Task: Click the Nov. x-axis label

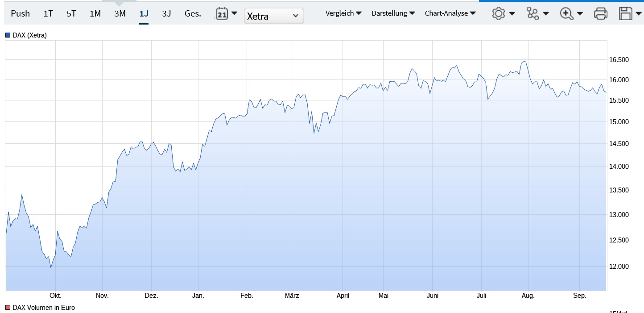Action: (102, 296)
